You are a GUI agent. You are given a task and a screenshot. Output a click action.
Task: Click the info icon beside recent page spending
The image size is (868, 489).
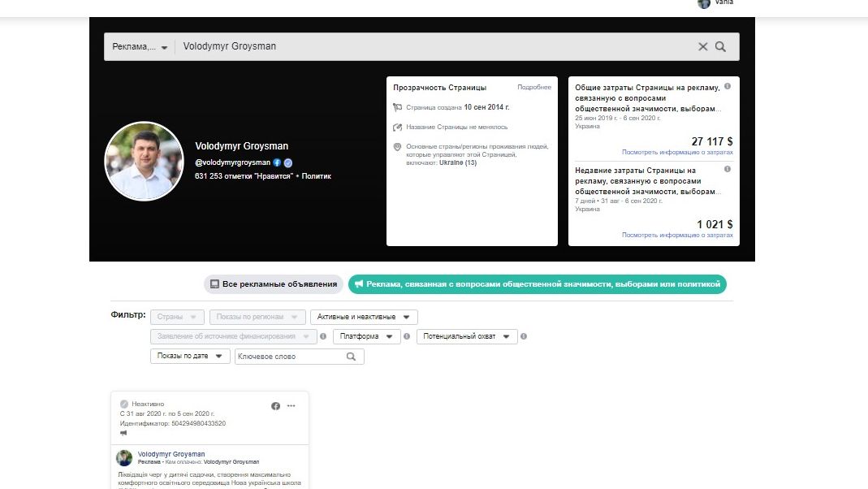point(727,169)
